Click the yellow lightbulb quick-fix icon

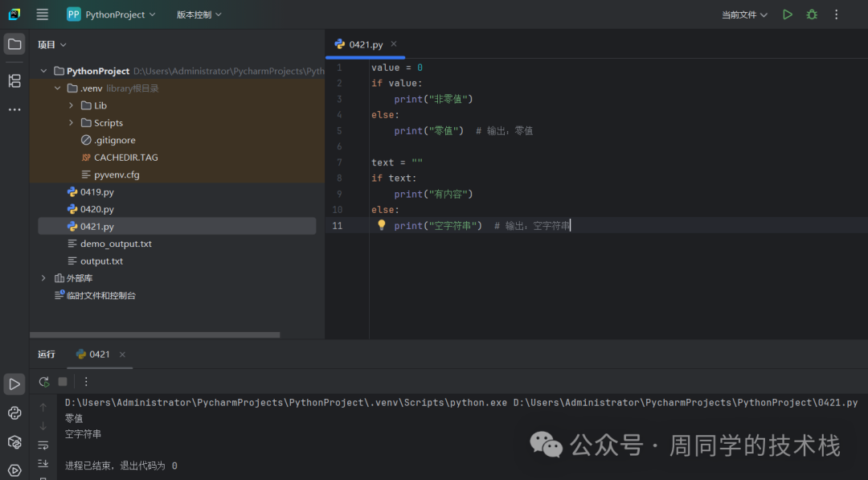pyautogui.click(x=382, y=226)
